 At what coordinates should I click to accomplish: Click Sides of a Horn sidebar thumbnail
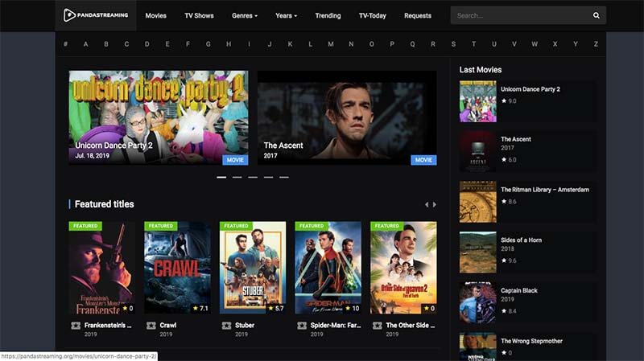pos(477,252)
